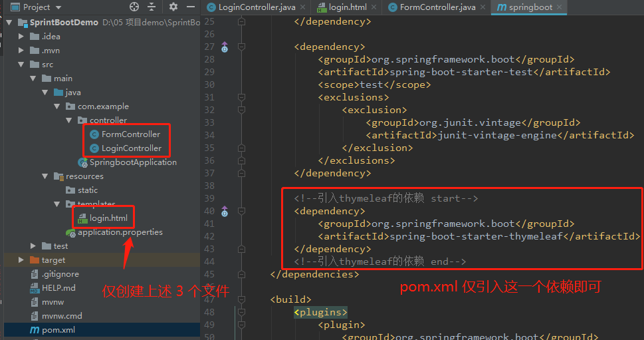
Task: Select LoginController class in tree
Action: [x=132, y=148]
